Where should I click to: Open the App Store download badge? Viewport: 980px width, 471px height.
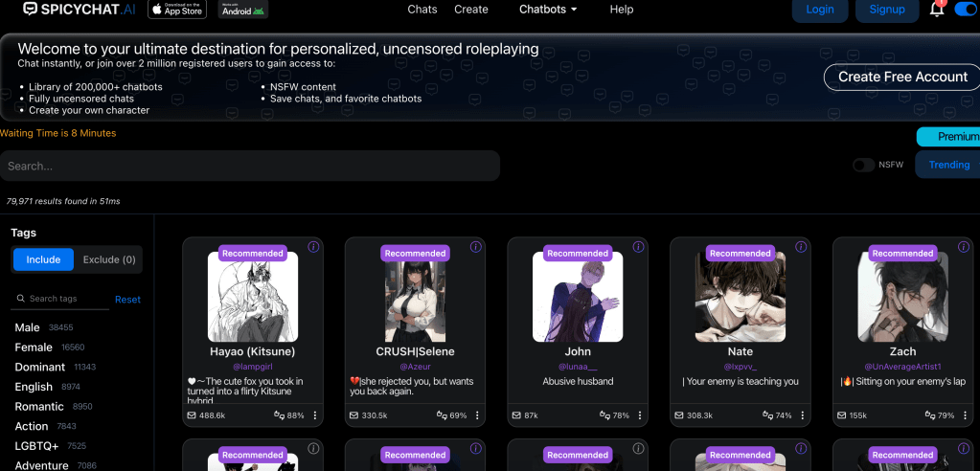tap(177, 10)
